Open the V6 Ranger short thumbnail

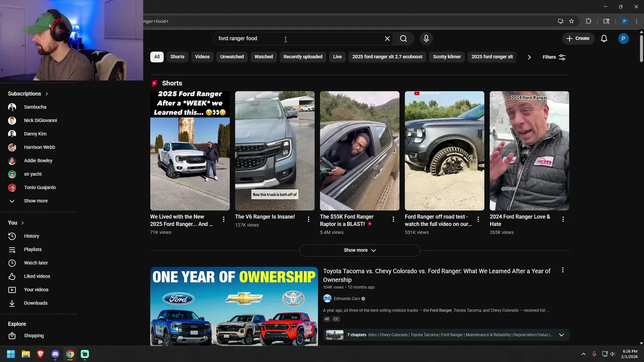click(275, 151)
